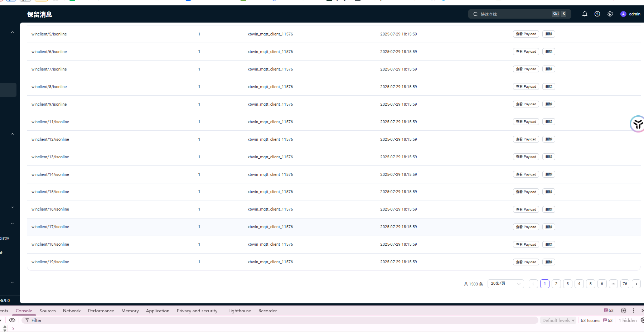The image size is (644, 332).
Task: View Payload for winclient/11/isonline
Action: (526, 122)
